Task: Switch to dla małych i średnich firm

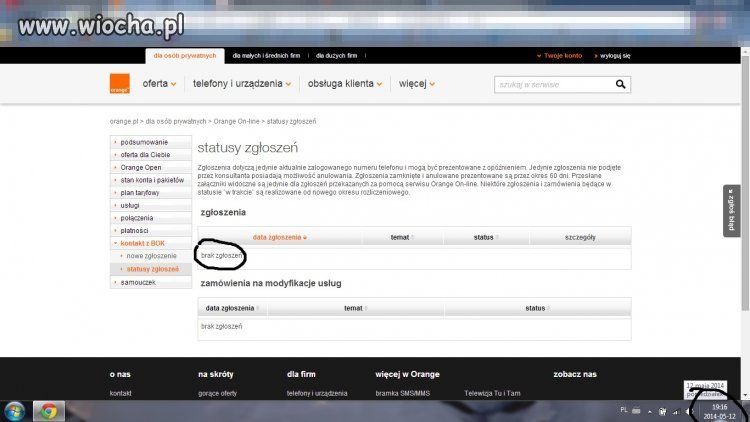Action: [266, 56]
